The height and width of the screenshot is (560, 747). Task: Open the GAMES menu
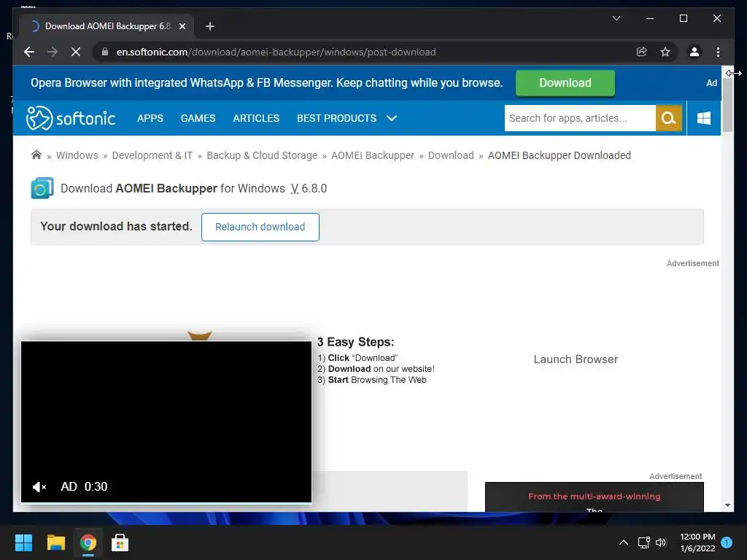(x=198, y=118)
